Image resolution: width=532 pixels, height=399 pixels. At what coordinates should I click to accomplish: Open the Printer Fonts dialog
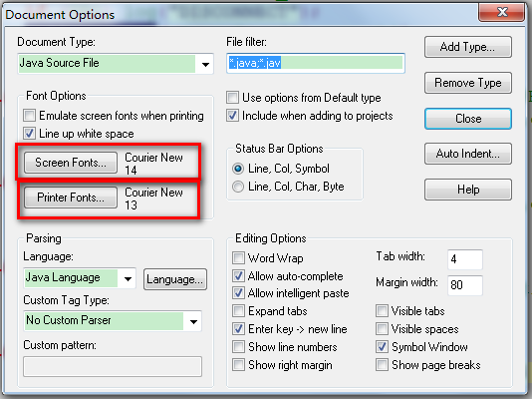pyautogui.click(x=71, y=198)
